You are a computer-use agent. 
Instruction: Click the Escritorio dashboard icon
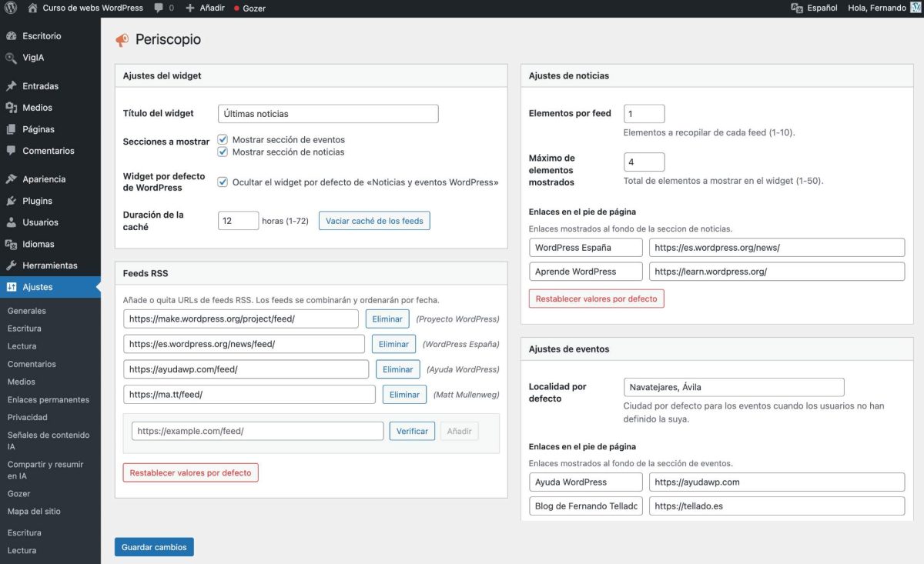(11, 36)
